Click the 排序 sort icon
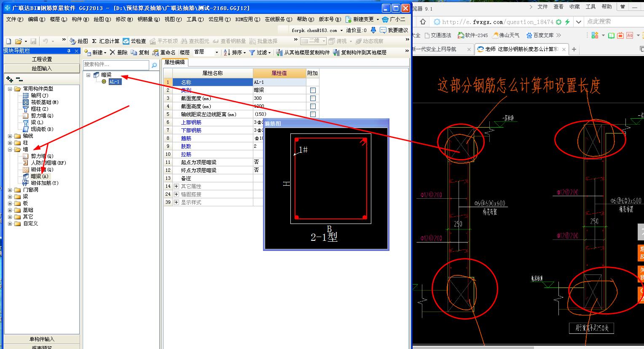 click(227, 52)
